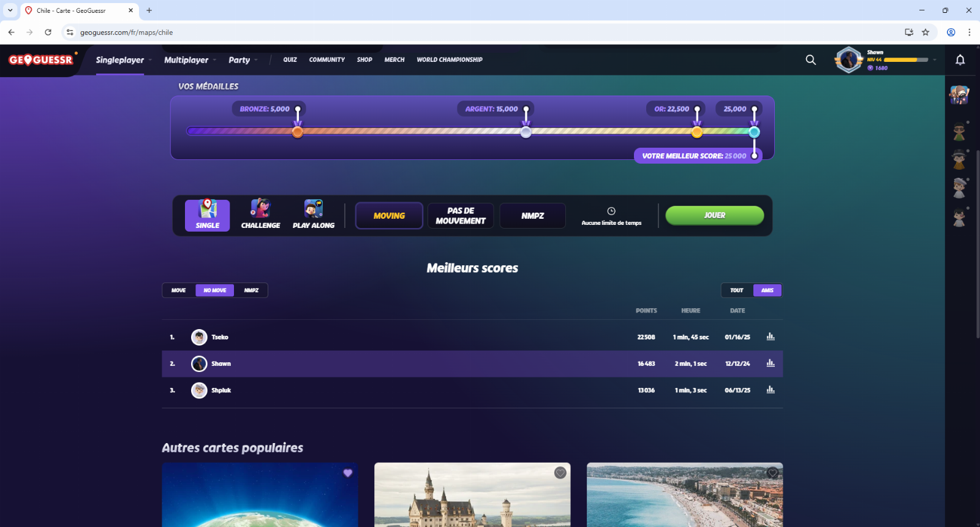This screenshot has width=980, height=527.
Task: Click the gold medal marker on progress bar
Action: click(697, 132)
